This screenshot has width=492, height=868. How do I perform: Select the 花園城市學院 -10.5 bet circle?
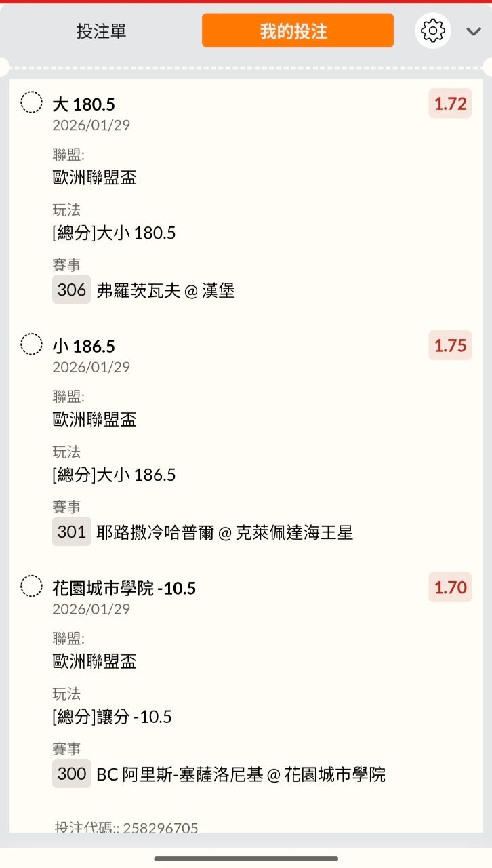[31, 586]
